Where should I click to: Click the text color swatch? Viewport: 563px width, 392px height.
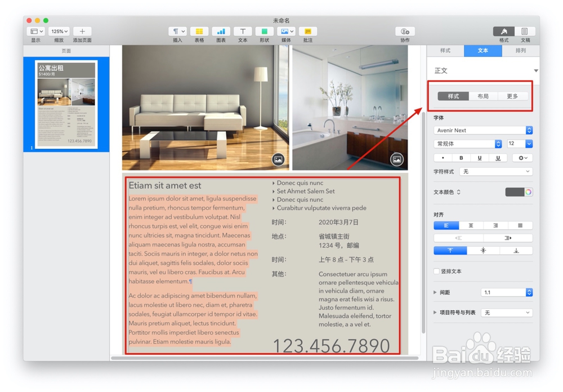(x=515, y=192)
